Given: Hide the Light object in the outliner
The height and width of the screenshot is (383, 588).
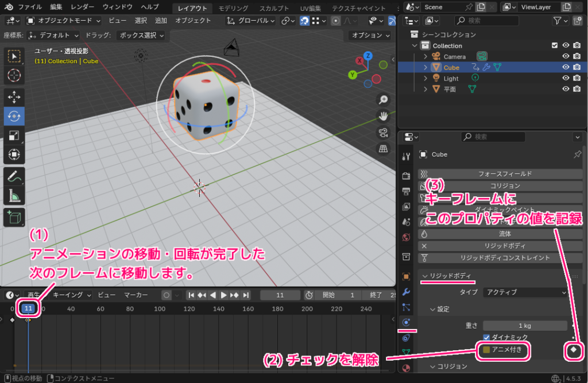Looking at the screenshot, I should (x=565, y=78).
